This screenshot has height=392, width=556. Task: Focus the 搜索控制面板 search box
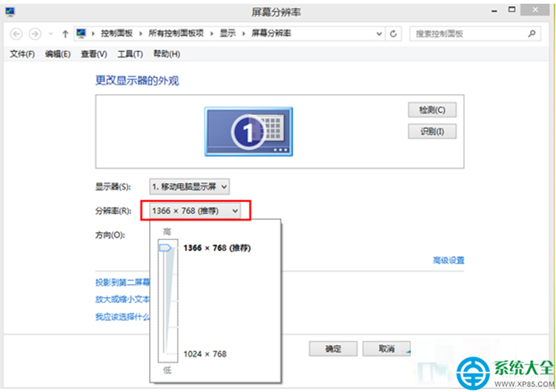pos(475,34)
